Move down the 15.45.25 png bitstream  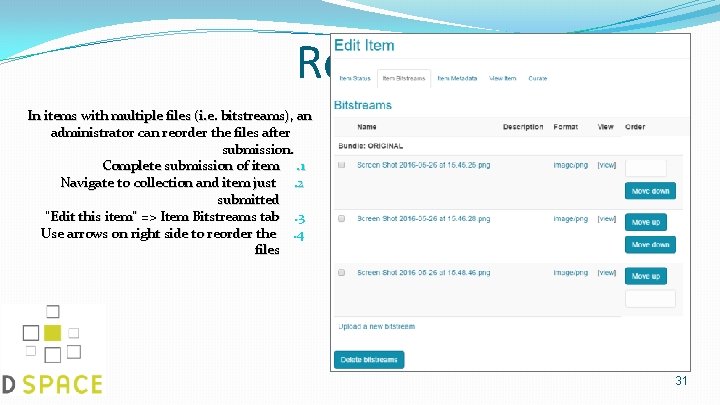(x=650, y=191)
